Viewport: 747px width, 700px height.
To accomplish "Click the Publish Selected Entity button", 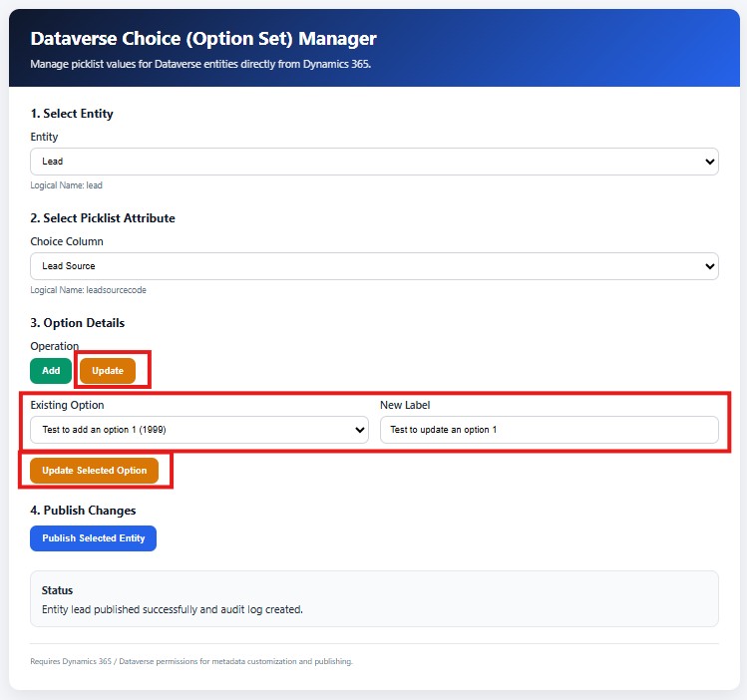I will pyautogui.click(x=94, y=538).
